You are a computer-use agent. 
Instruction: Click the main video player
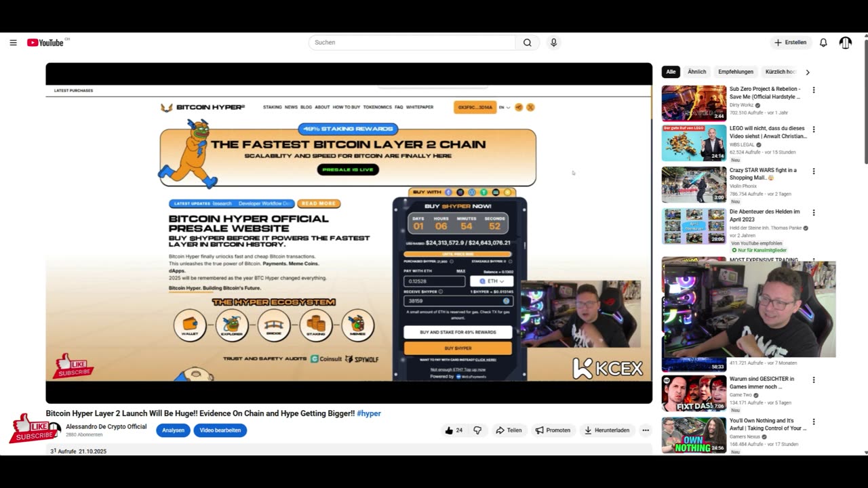349,233
